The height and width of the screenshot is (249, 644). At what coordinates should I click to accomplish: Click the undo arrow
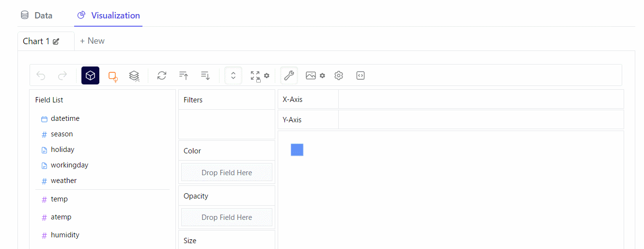click(41, 76)
